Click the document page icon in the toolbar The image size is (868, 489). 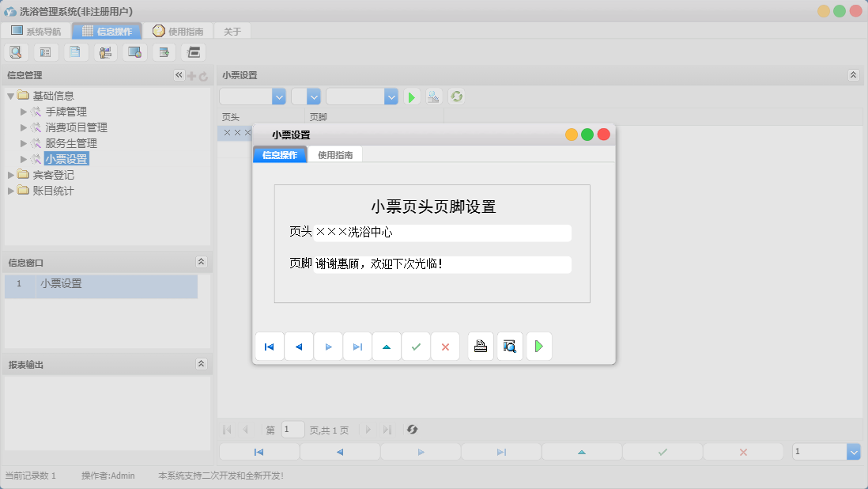pos(75,51)
